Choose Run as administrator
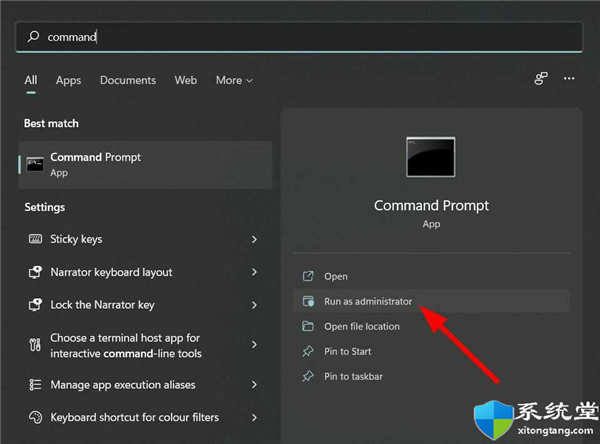The width and height of the screenshot is (600, 444). click(x=431, y=302)
